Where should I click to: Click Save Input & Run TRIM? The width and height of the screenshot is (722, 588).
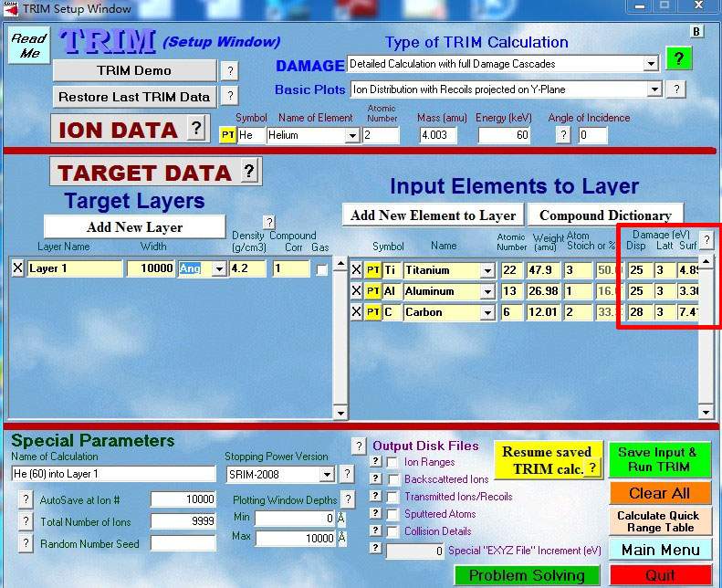(x=660, y=459)
